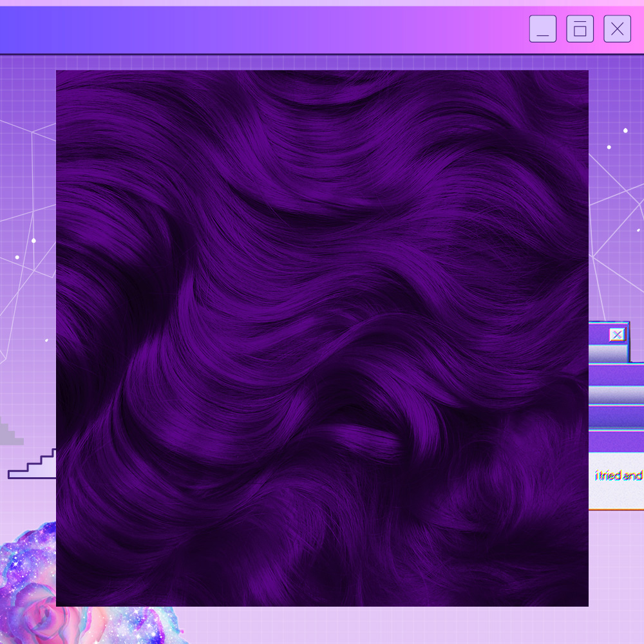Click the purple hair swatch image
The height and width of the screenshot is (644, 644).
(322, 338)
